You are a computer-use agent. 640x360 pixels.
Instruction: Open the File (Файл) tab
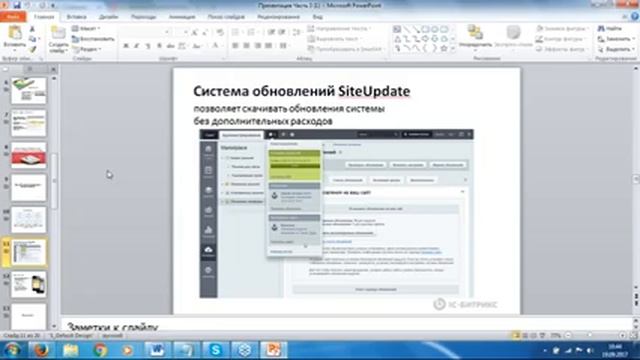13,17
